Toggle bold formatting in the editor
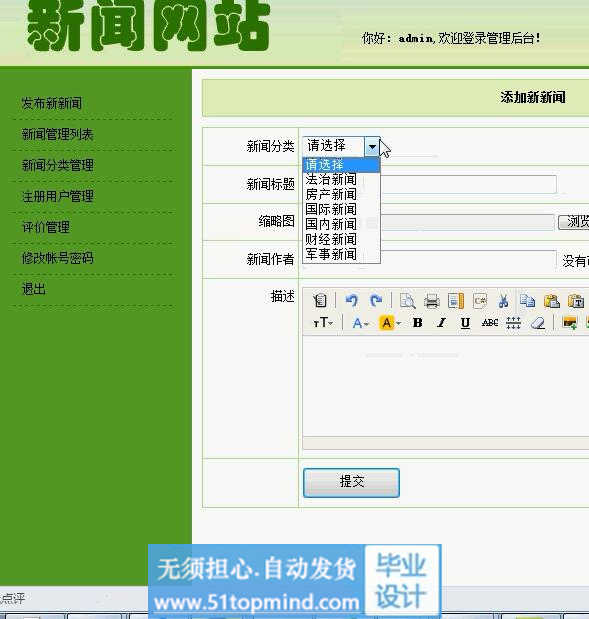This screenshot has width=589, height=619. tap(417, 323)
